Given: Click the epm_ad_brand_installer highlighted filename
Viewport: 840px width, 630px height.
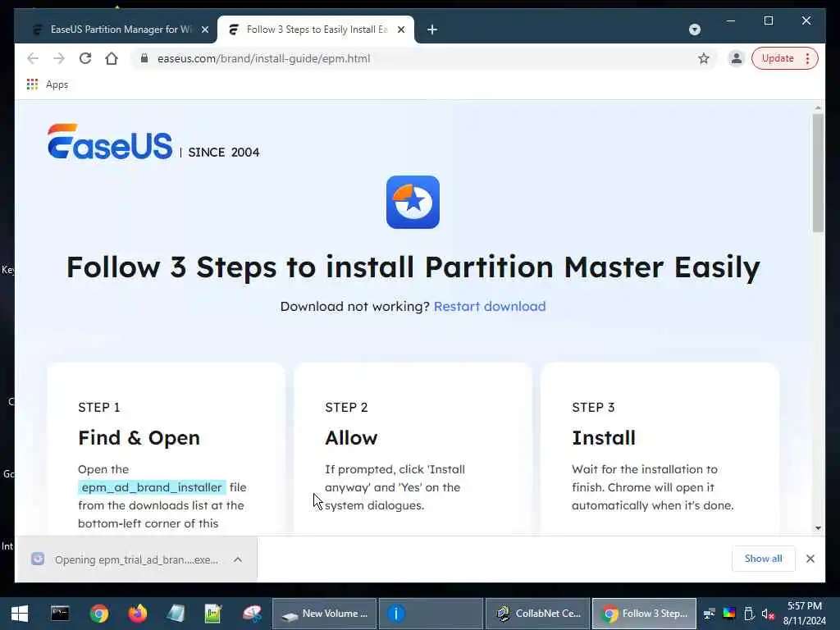Looking at the screenshot, I should (x=152, y=487).
